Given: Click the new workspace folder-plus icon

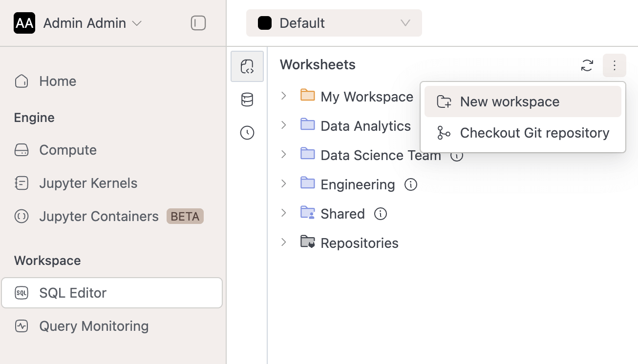Looking at the screenshot, I should (444, 101).
